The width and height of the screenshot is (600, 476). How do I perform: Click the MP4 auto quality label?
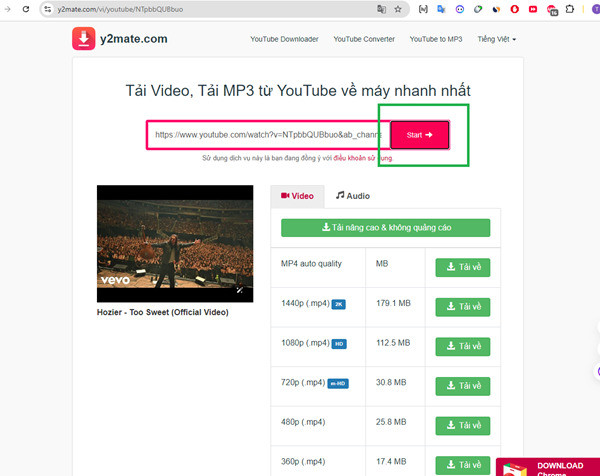point(311,264)
